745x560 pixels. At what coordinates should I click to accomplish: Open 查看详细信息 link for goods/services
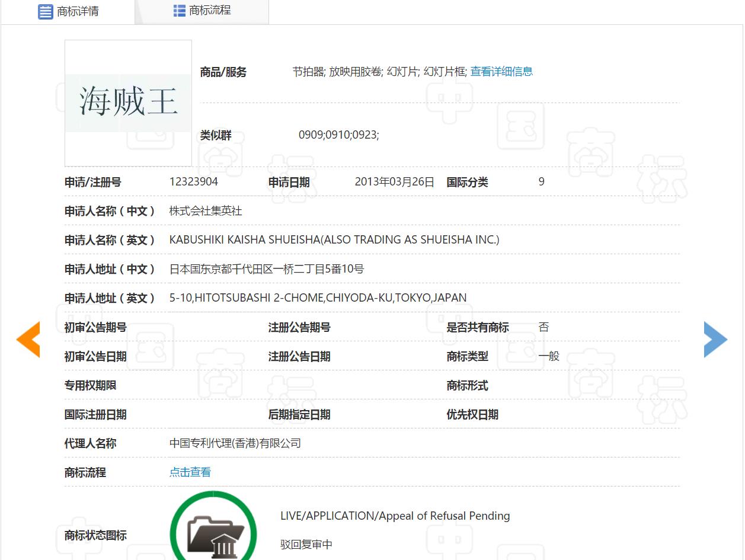point(501,72)
